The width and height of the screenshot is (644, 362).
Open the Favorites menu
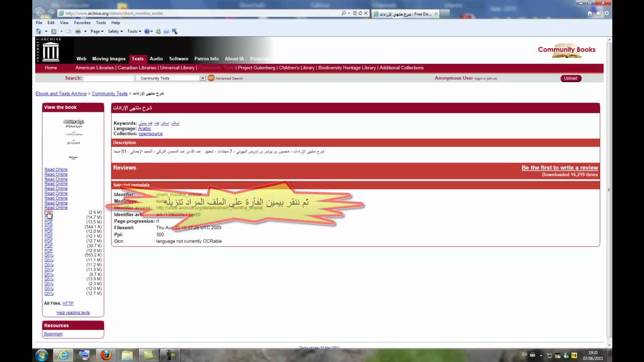point(82,23)
